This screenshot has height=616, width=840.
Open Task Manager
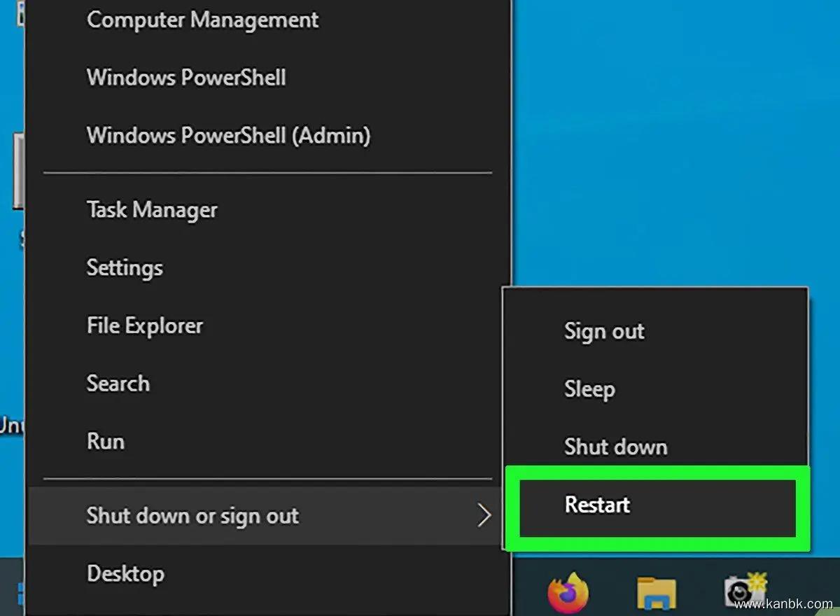[x=152, y=210]
